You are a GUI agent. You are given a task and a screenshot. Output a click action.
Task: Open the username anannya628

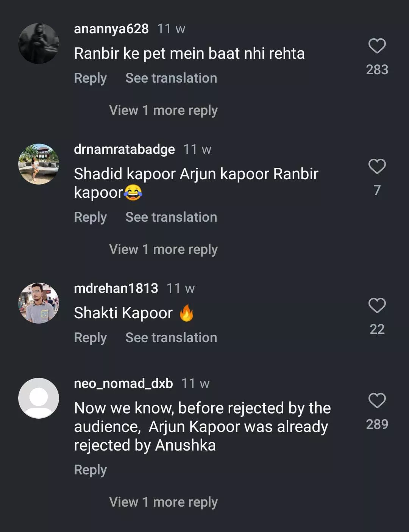[111, 29]
